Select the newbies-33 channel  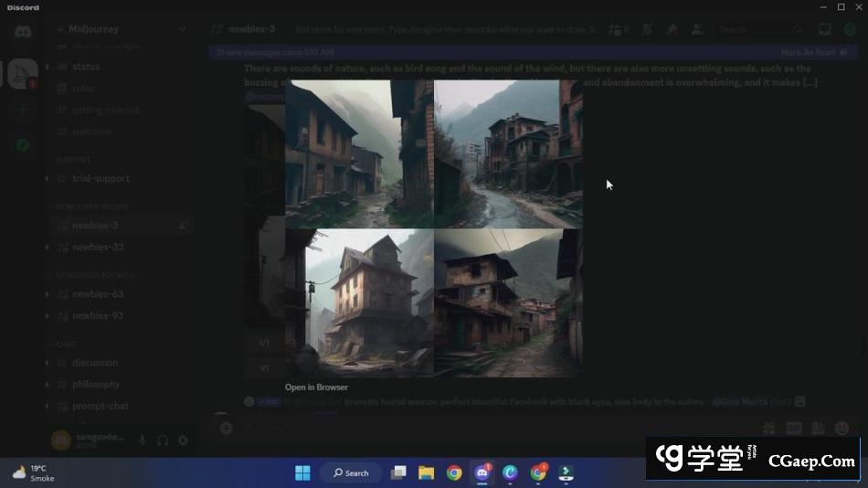click(98, 247)
